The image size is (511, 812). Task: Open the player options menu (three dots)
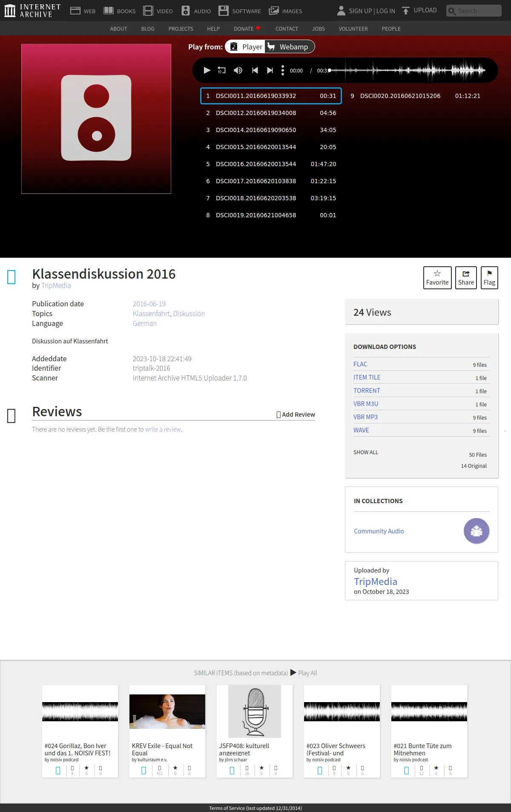tap(283, 70)
